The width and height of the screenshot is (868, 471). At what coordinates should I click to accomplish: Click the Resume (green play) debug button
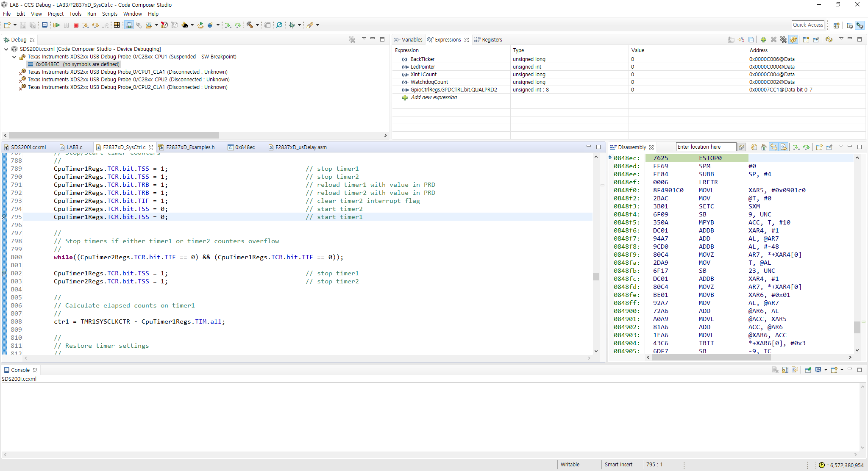point(56,25)
